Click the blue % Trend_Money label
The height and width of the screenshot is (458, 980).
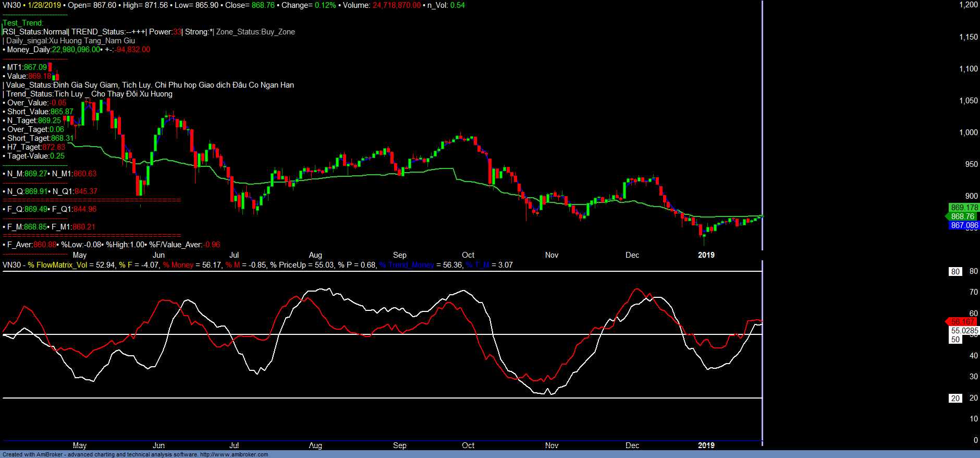[x=407, y=265]
